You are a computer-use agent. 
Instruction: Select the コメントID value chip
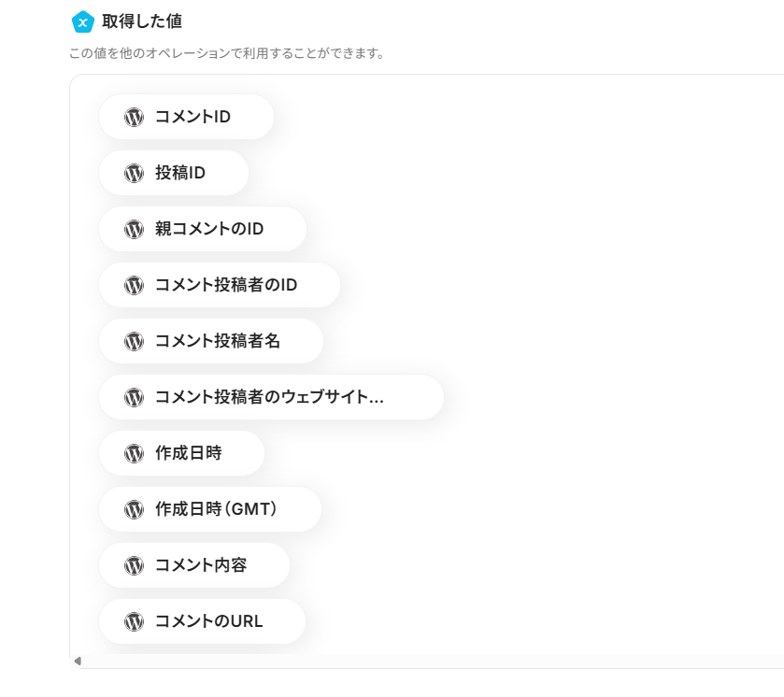click(187, 117)
